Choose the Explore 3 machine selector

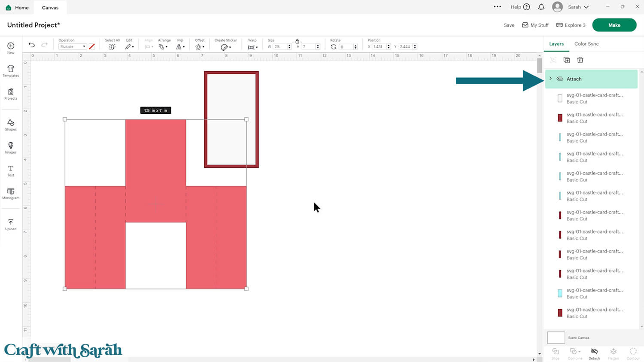pyautogui.click(x=571, y=25)
